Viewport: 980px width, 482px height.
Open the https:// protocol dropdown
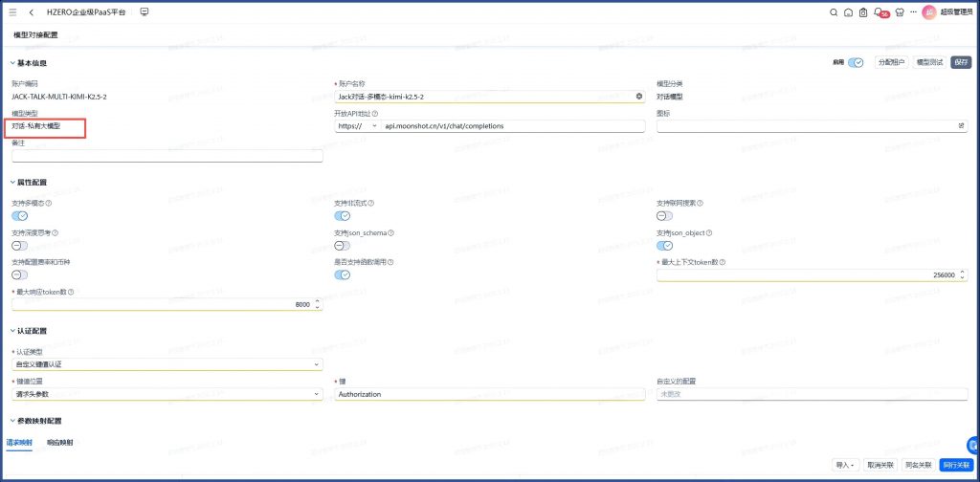point(358,126)
